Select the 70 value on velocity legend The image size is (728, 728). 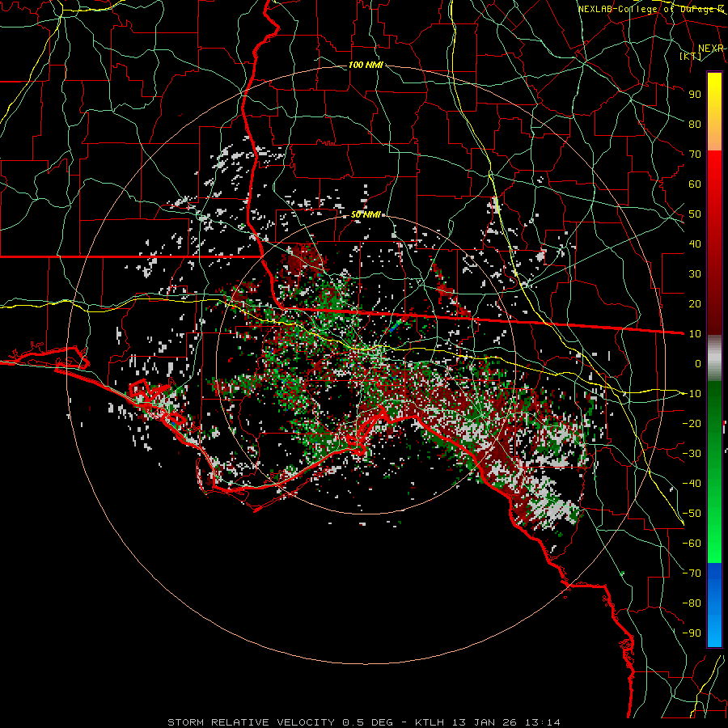pyautogui.click(x=695, y=154)
